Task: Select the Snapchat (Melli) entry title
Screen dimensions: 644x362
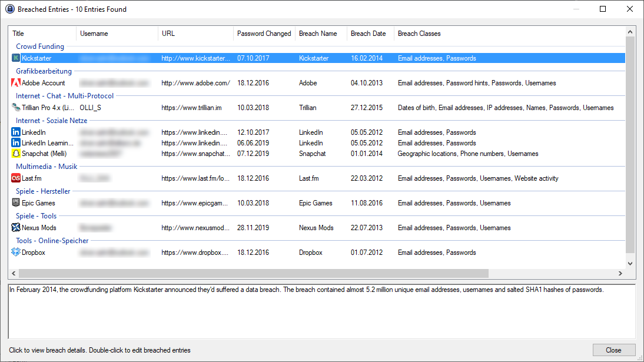Action: (44, 154)
